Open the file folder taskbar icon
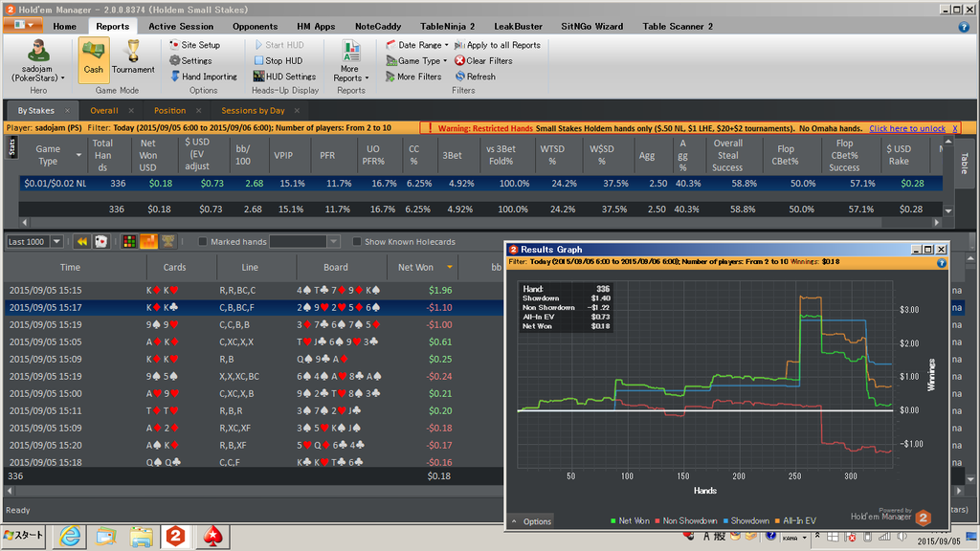The image size is (980, 551). pos(142,536)
